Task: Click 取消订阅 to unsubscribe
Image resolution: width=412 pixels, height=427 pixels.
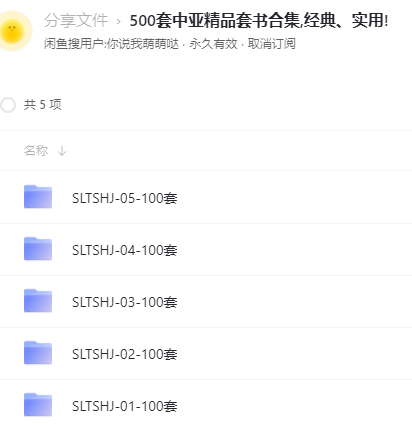Action: coord(271,44)
